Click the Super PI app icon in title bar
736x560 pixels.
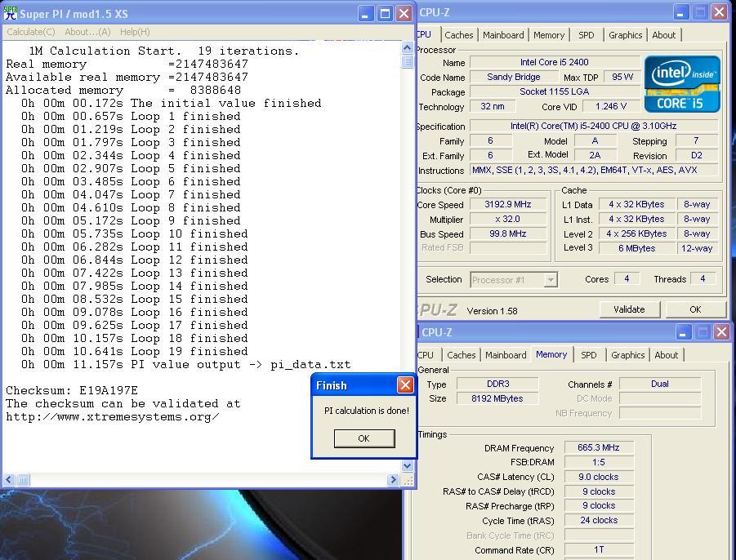click(x=11, y=13)
